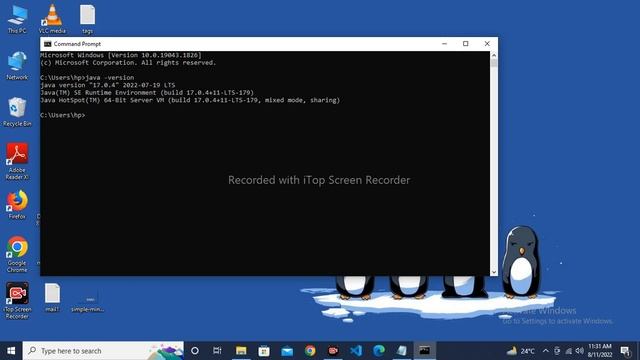Viewport: 640px width, 360px height.
Task: Open network status in system tray
Action: (x=569, y=351)
